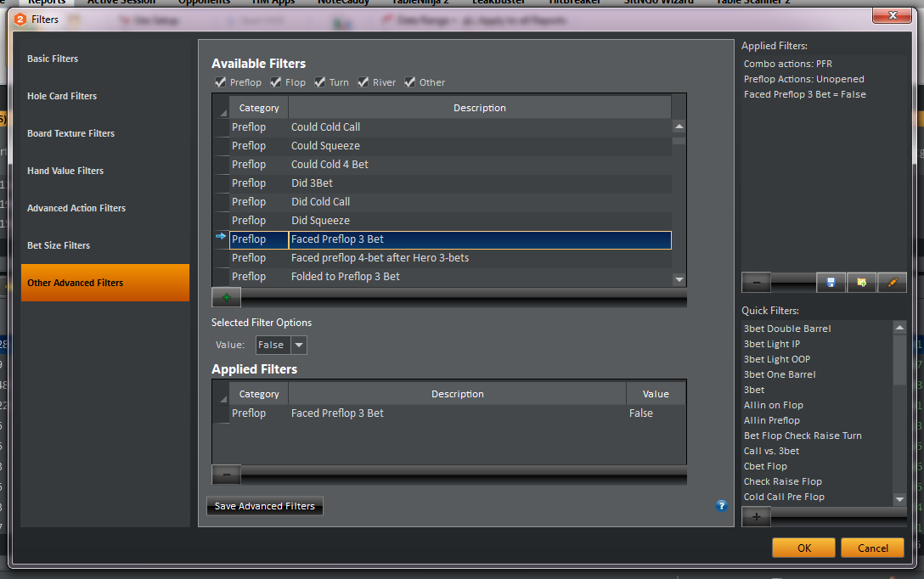Click the green plus add-filter button
Viewport: 924px width, 579px height.
click(x=226, y=297)
